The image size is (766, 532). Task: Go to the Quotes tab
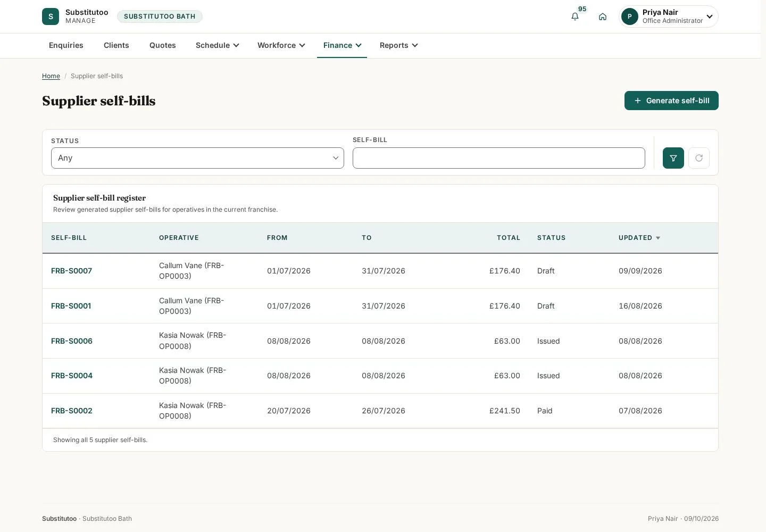click(163, 45)
